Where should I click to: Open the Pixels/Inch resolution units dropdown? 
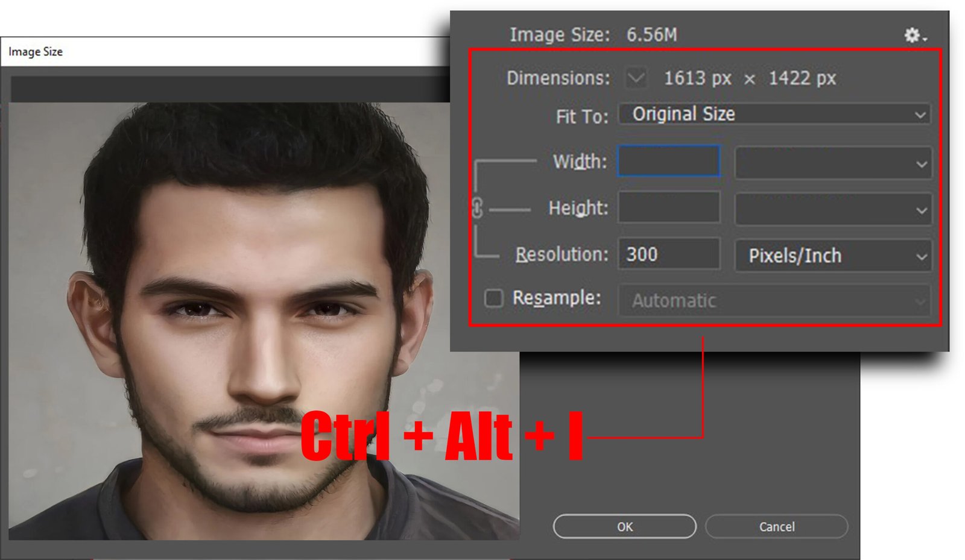coord(833,256)
